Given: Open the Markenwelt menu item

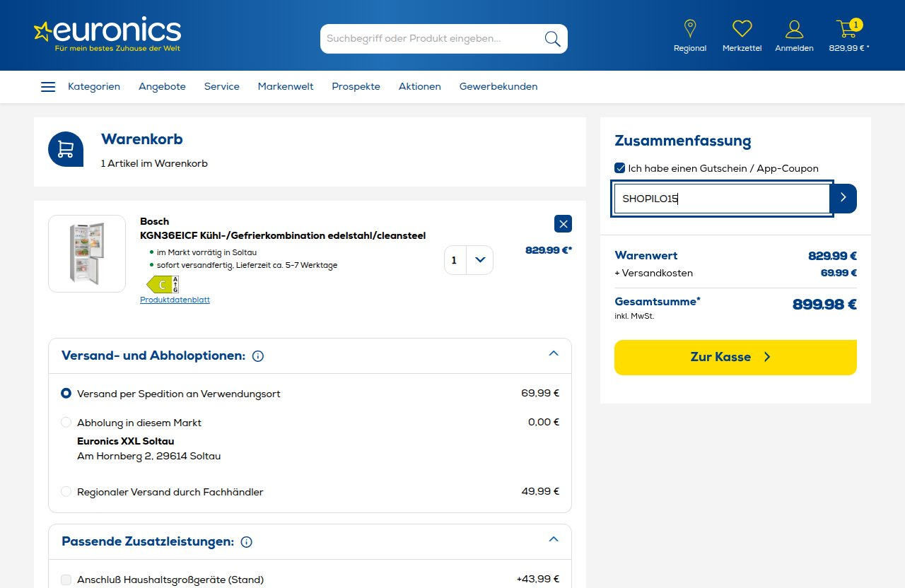Looking at the screenshot, I should tap(286, 86).
